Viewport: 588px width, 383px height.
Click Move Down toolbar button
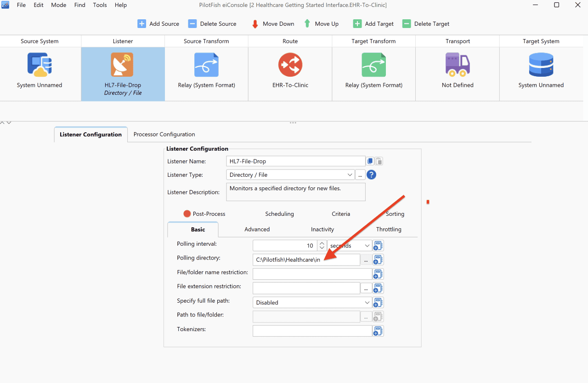[273, 24]
